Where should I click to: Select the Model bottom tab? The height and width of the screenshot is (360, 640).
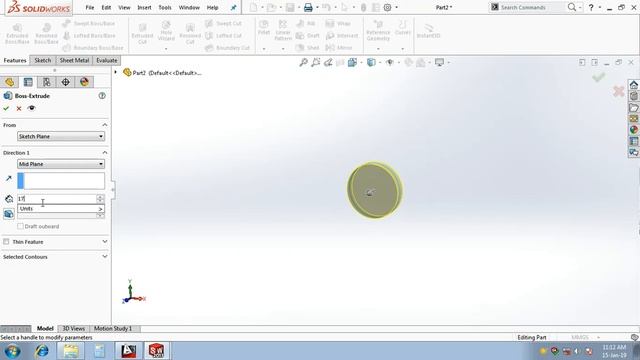click(x=45, y=329)
